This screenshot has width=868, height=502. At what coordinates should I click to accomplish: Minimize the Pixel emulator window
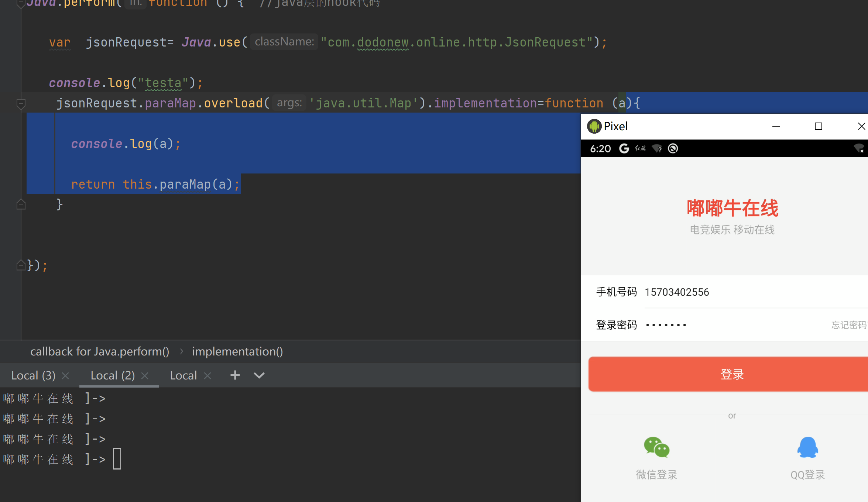[x=776, y=126]
